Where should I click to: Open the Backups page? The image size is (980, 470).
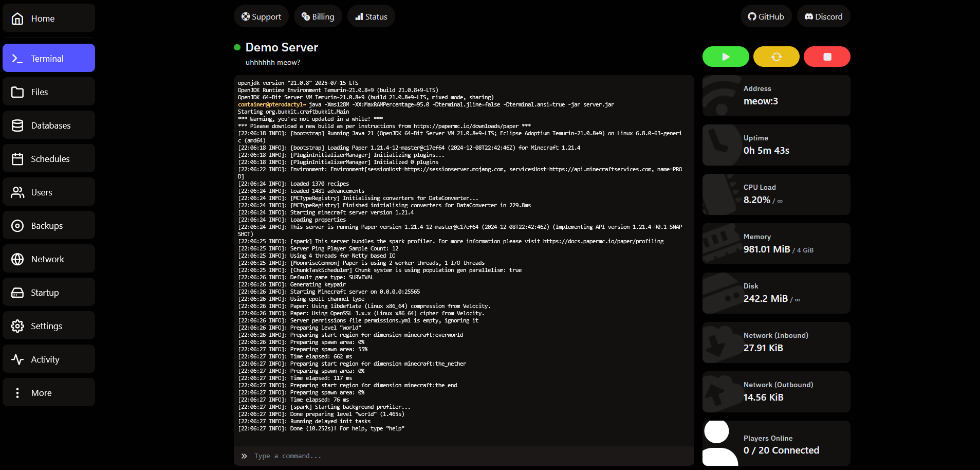(x=49, y=226)
